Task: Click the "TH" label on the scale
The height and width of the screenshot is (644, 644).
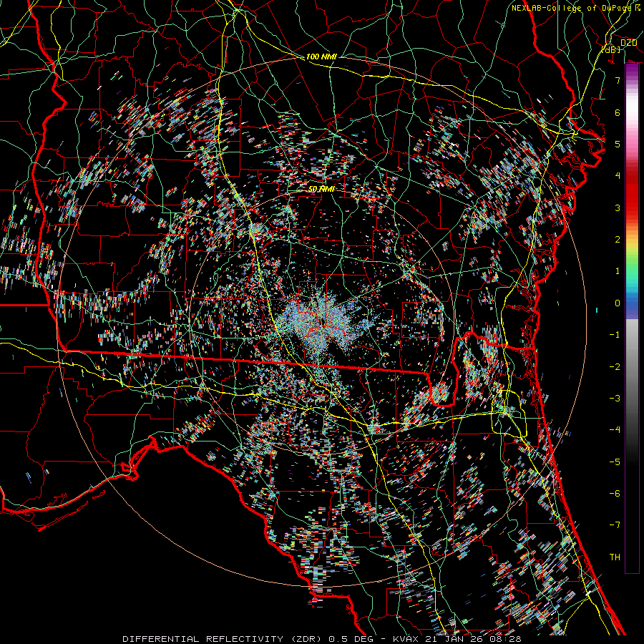Action: coord(615,557)
